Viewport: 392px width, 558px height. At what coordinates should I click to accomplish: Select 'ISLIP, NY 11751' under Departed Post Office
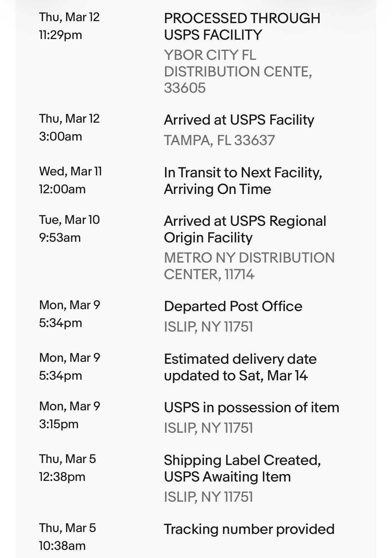pyautogui.click(x=208, y=327)
